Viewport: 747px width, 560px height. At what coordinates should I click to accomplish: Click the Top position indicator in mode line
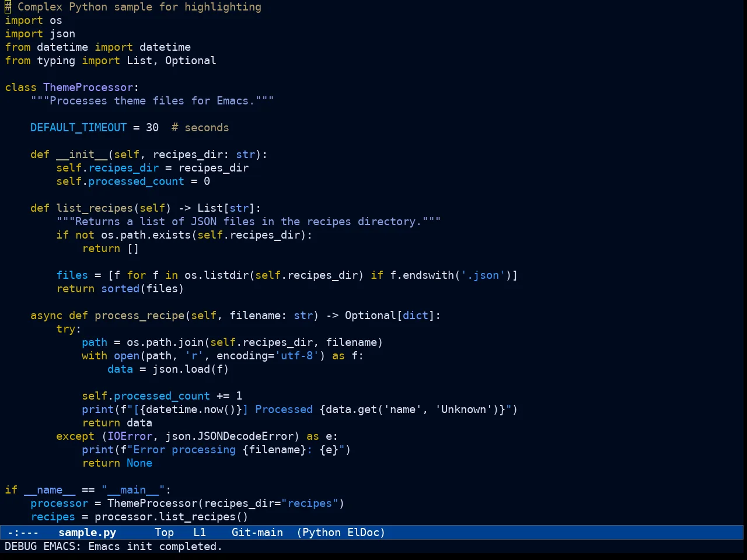pos(164,533)
